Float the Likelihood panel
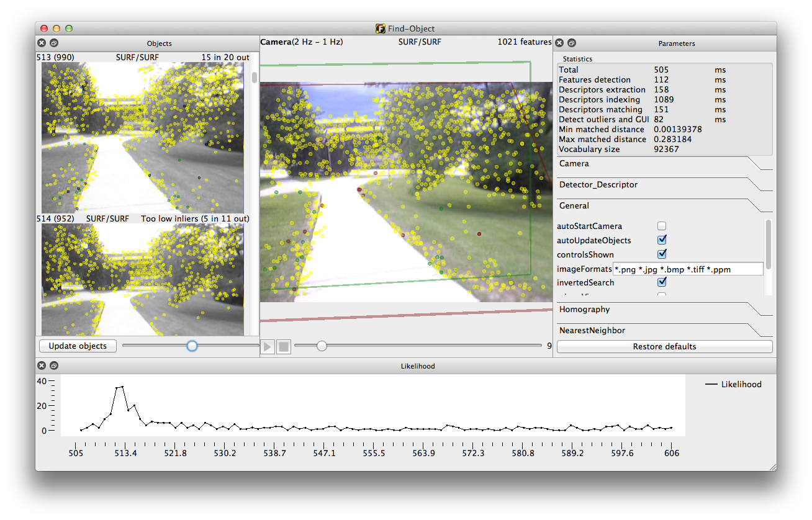The height and width of the screenshot is (520, 812). coord(53,365)
